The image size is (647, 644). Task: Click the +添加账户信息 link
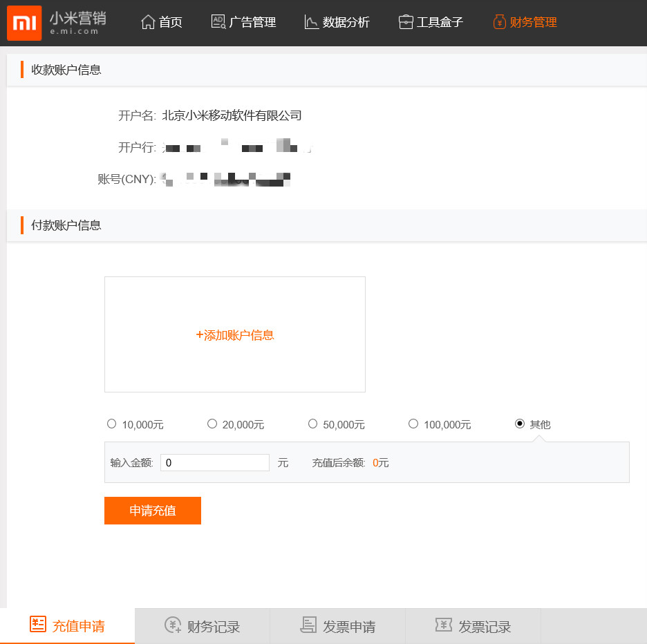234,334
